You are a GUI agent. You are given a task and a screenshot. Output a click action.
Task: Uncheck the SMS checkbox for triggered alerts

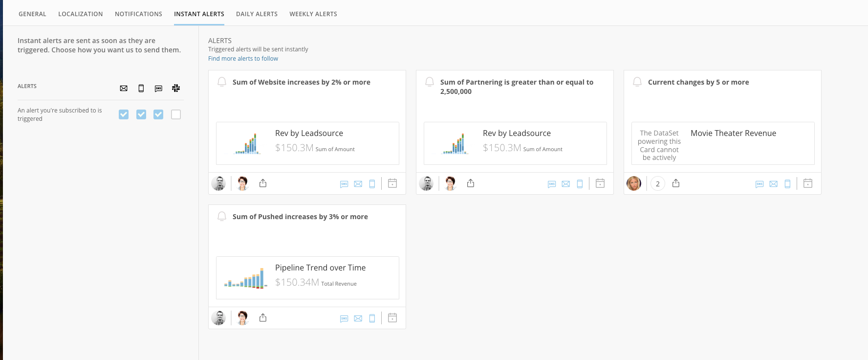pyautogui.click(x=158, y=114)
